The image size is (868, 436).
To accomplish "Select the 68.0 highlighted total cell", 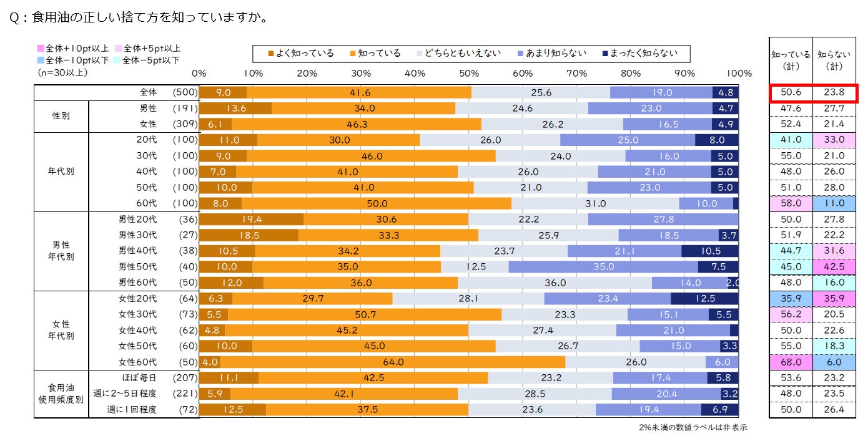I will 791,362.
